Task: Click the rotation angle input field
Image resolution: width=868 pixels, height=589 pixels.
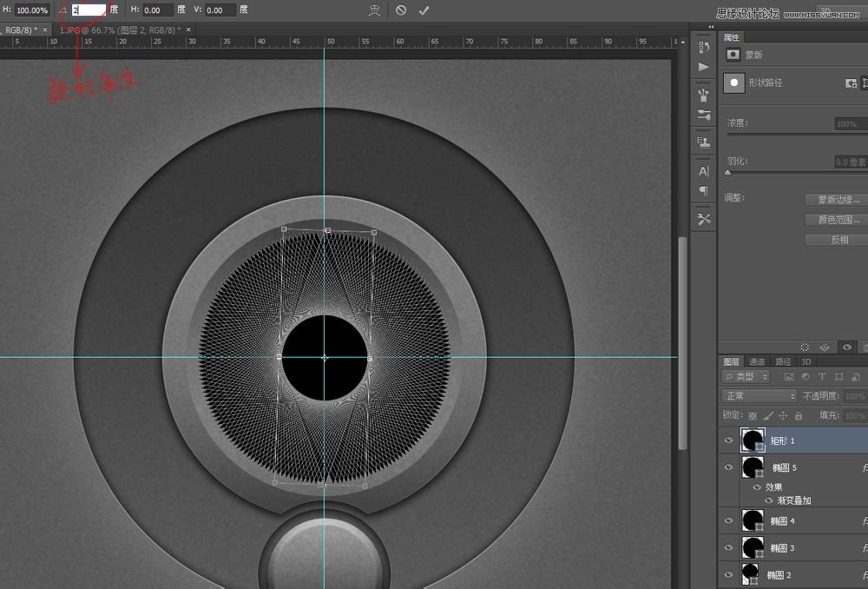Action: click(88, 10)
